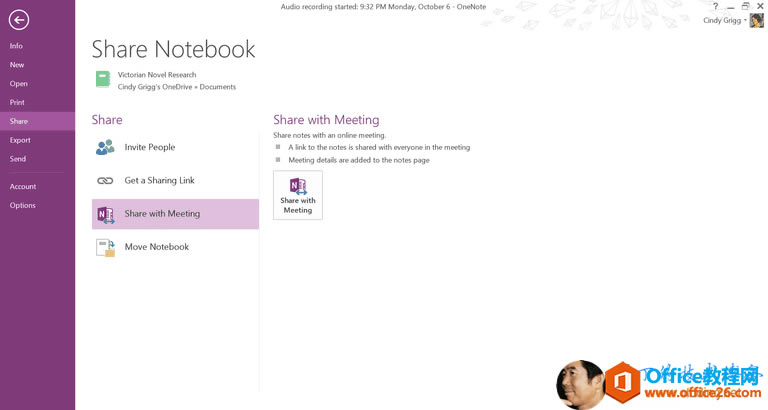This screenshot has width=768, height=410.
Task: Click the large Share with Meeting button
Action: pyautogui.click(x=298, y=195)
